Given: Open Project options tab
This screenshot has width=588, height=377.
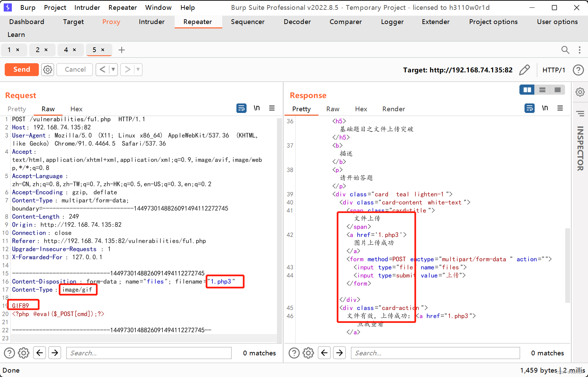Looking at the screenshot, I should tap(493, 22).
